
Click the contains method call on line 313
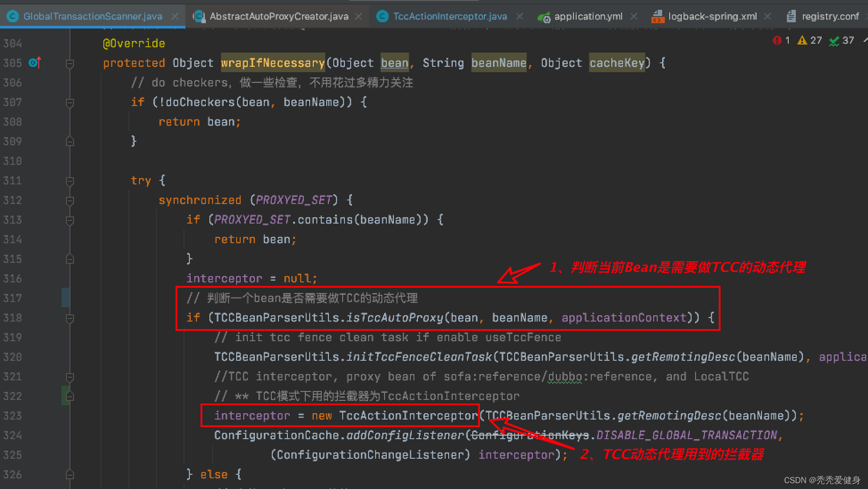(x=325, y=220)
